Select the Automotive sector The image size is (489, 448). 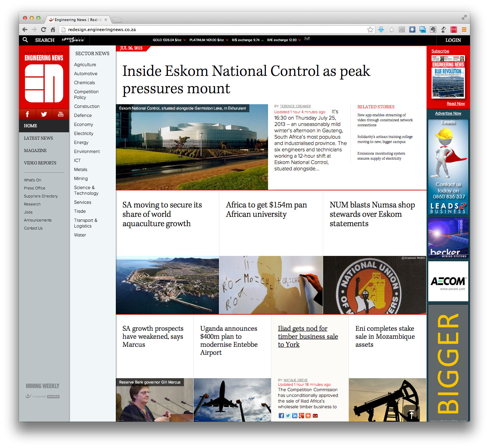(x=86, y=74)
